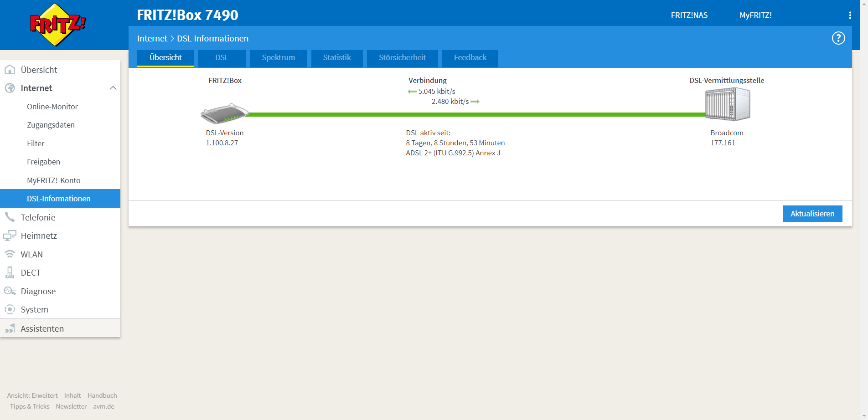This screenshot has width=868, height=420.
Task: Open the avm.de footer link
Action: point(104,406)
